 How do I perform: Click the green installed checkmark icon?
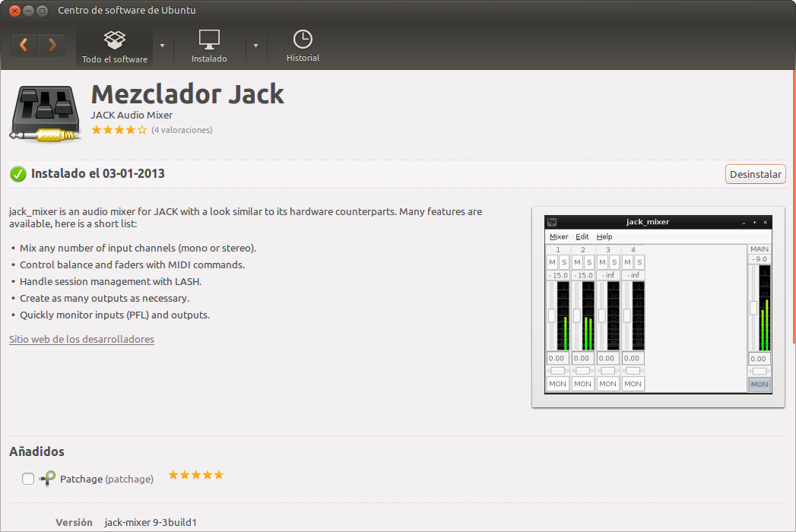(x=17, y=173)
